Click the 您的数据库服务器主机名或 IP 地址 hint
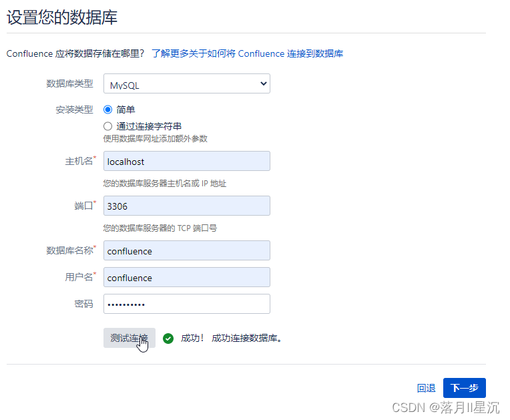The width and height of the screenshot is (510, 420). pyautogui.click(x=165, y=184)
